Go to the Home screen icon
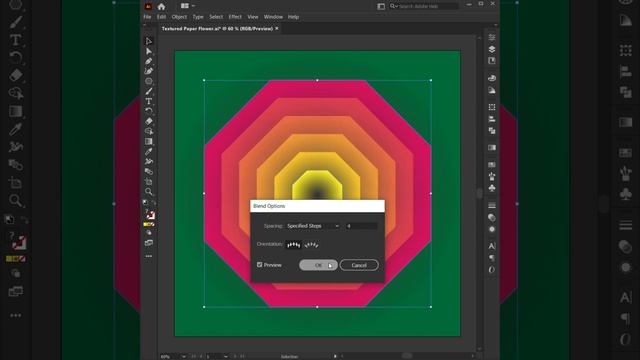The height and width of the screenshot is (360, 640). point(161,6)
